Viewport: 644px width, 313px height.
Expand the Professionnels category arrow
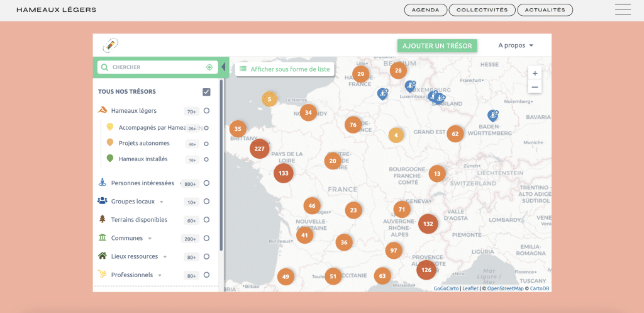(159, 275)
